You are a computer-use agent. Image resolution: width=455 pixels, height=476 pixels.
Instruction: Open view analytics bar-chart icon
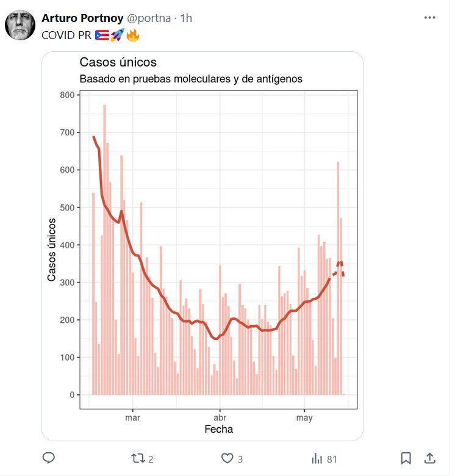coord(317,458)
